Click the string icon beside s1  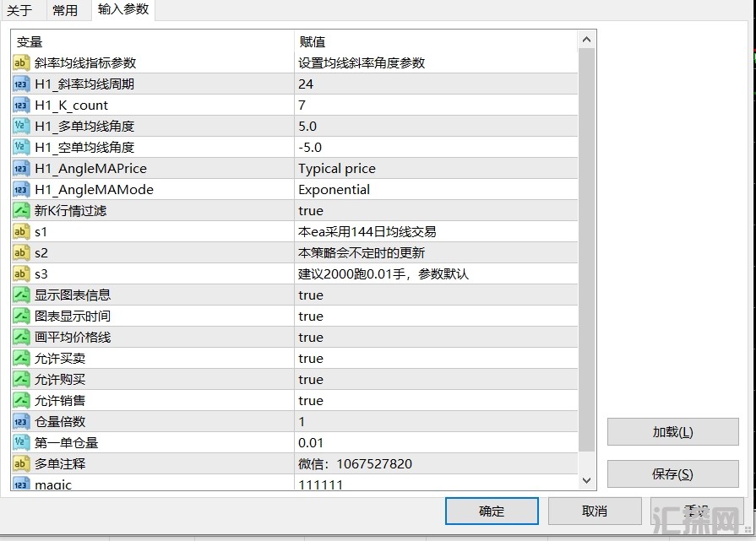[22, 232]
